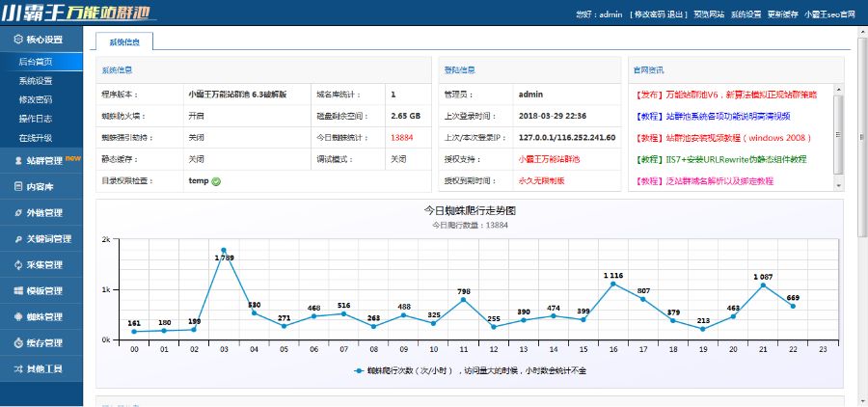The width and height of the screenshot is (868, 407).
Task: Click the login IP 127.0.0.1/116.252.241.60 value
Action: point(567,138)
